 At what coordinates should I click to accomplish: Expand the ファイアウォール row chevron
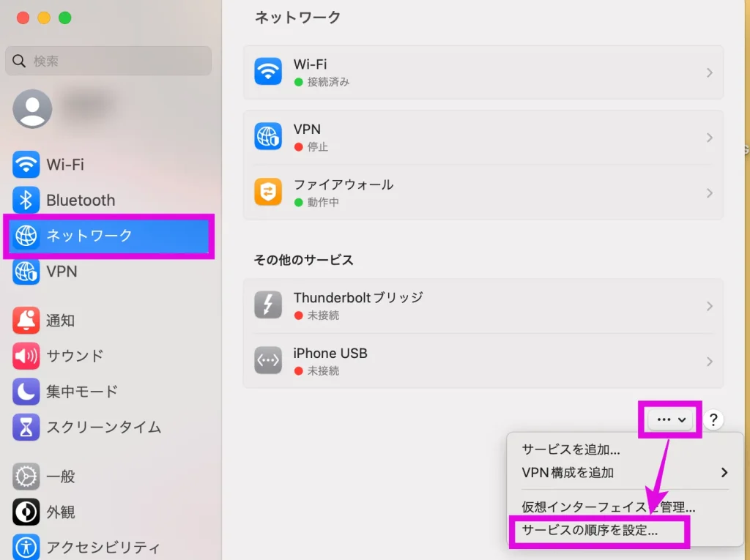click(709, 193)
